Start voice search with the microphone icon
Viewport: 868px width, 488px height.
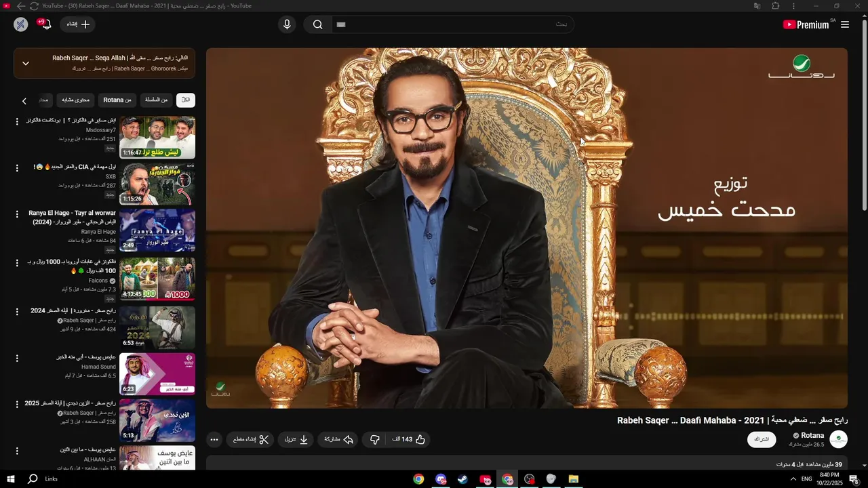[287, 24]
